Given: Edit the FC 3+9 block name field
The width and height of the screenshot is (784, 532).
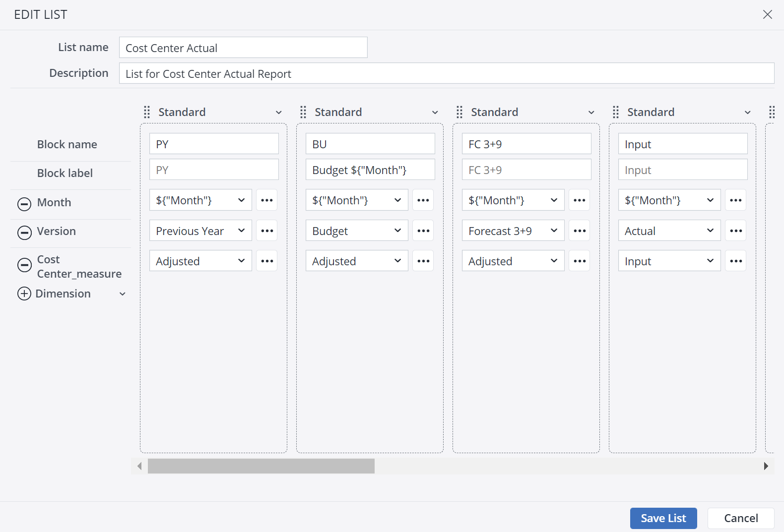Looking at the screenshot, I should (526, 144).
